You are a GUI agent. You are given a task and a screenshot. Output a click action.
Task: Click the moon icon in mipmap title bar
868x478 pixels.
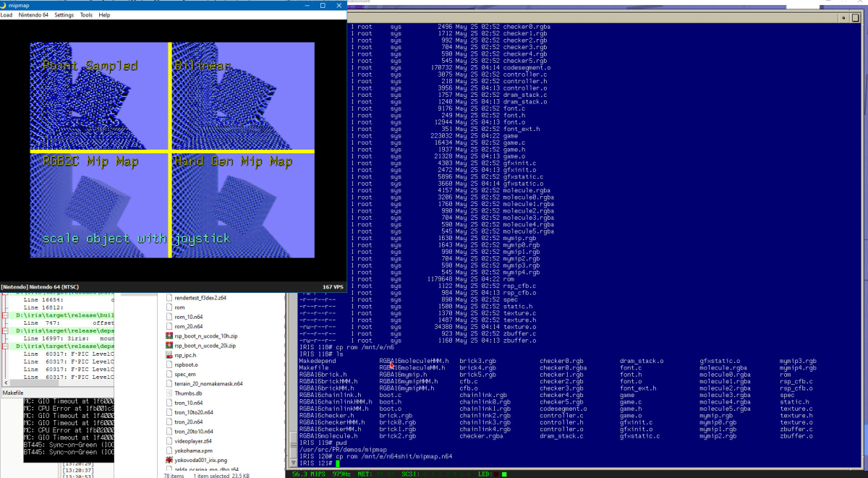click(4, 4)
